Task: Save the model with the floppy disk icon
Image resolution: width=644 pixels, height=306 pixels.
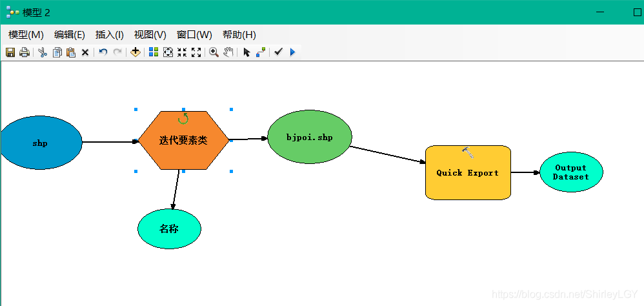Action: 10,52
